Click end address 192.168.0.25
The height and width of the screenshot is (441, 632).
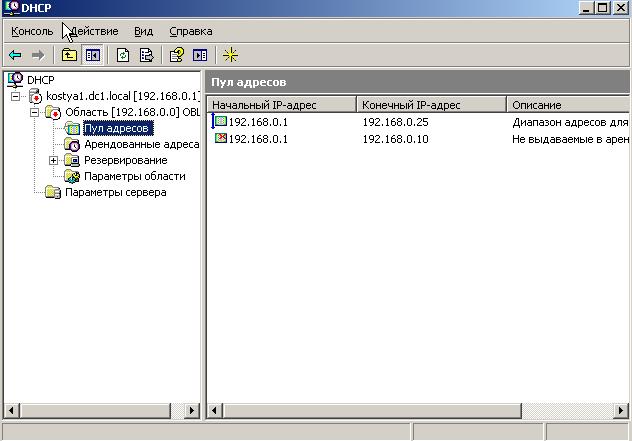click(395, 122)
